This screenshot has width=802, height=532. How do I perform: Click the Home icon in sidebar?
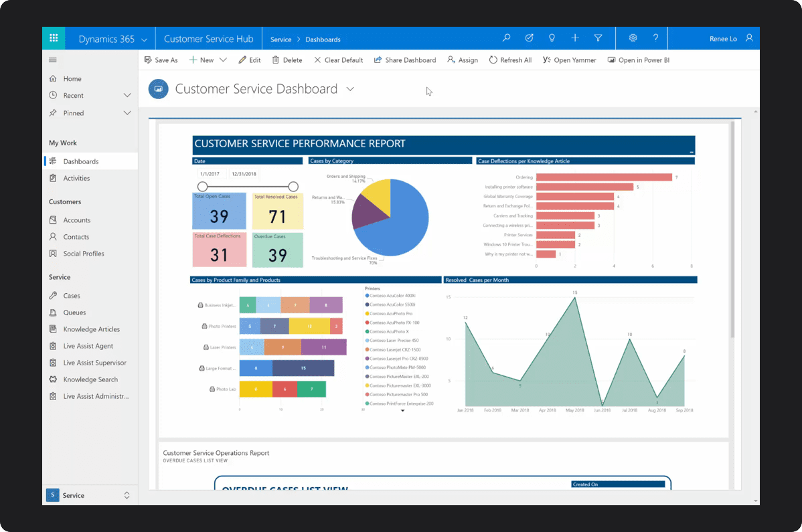click(x=53, y=79)
